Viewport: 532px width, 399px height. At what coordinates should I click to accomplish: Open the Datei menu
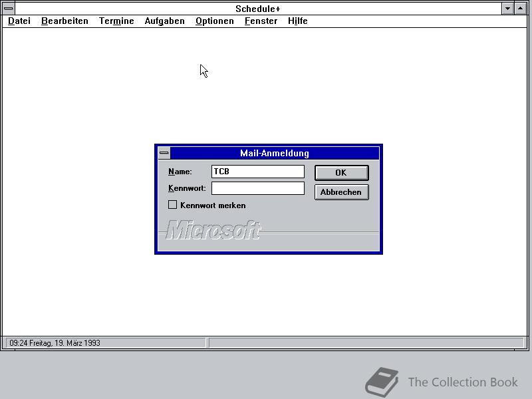pyautogui.click(x=19, y=21)
